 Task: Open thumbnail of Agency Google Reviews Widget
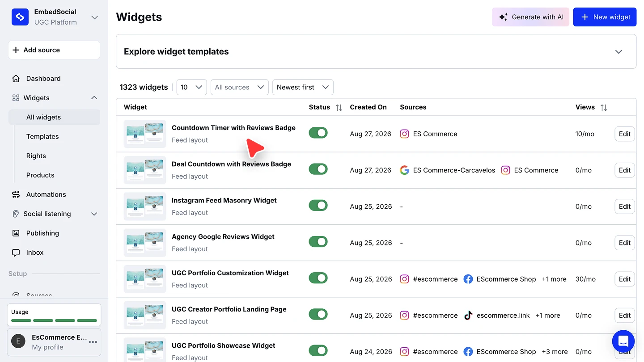point(145,243)
